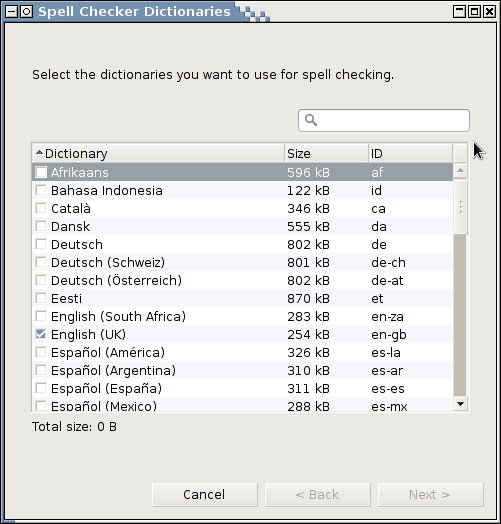Select the Eesti row
Image resolution: width=501 pixels, height=524 pixels.
point(243,298)
